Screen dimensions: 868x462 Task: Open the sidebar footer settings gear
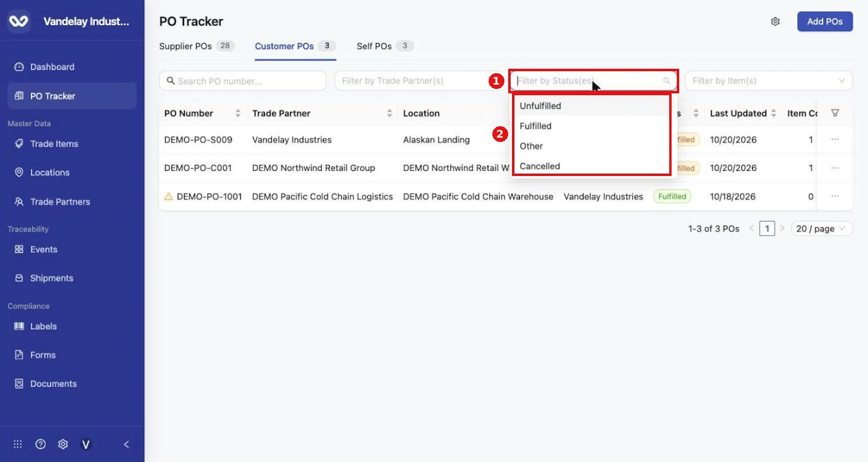63,444
